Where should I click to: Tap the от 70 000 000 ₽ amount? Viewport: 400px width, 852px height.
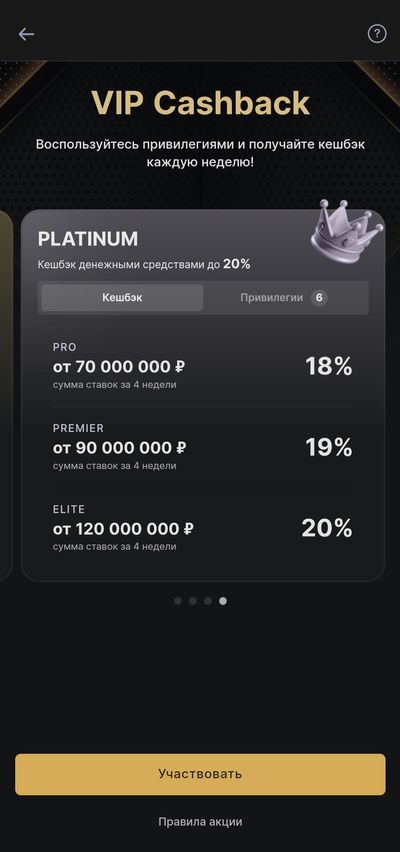(119, 367)
